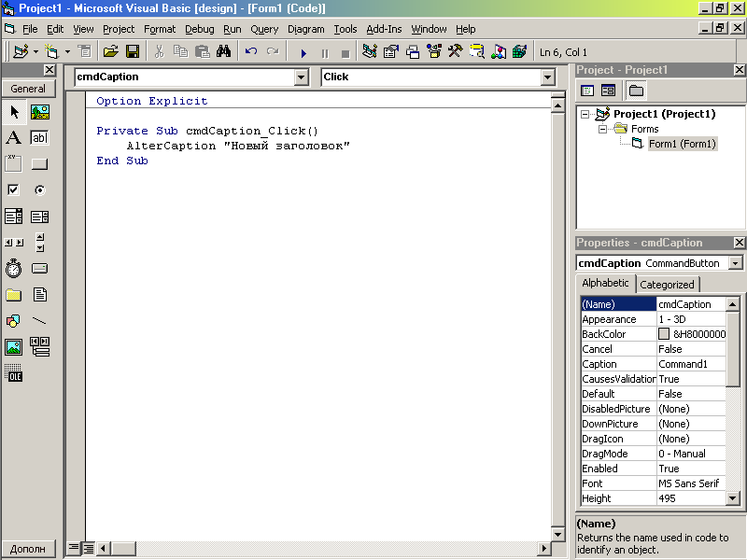Click the Break pause button
Image resolution: width=747 pixels, height=560 pixels.
coord(325,52)
